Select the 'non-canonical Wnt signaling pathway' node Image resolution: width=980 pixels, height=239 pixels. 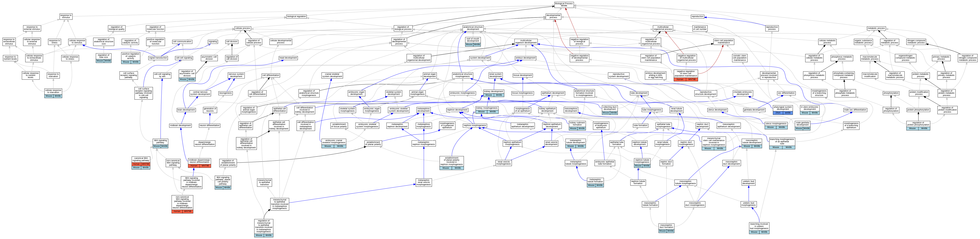tap(173, 163)
